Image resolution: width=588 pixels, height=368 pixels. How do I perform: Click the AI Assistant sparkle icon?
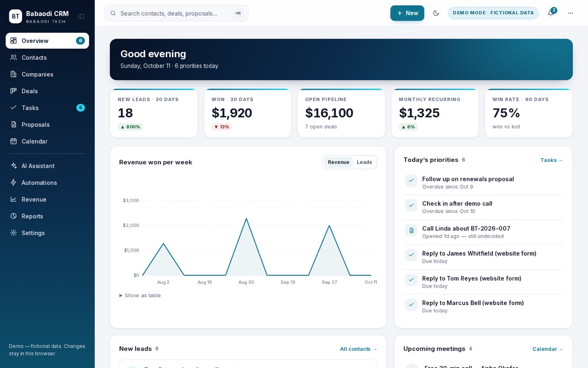(13, 166)
